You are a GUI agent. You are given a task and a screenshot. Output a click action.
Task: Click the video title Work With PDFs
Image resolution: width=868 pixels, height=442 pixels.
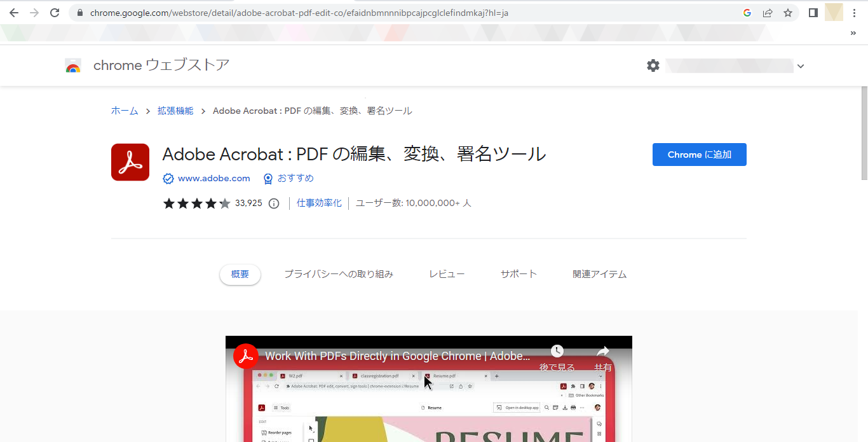pos(397,356)
